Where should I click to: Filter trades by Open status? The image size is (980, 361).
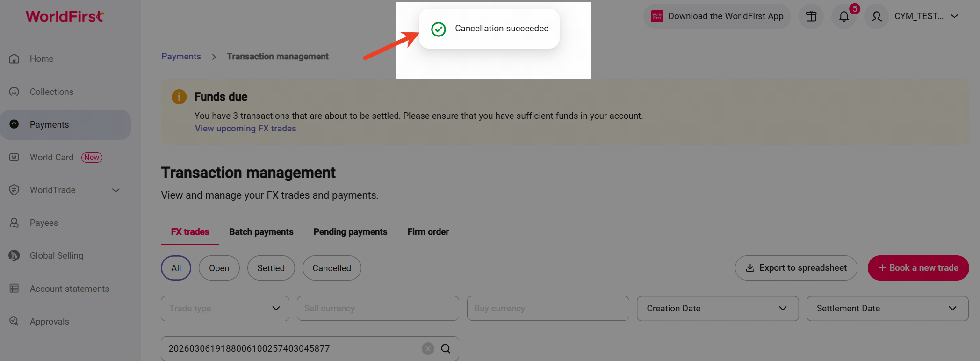pyautogui.click(x=219, y=268)
